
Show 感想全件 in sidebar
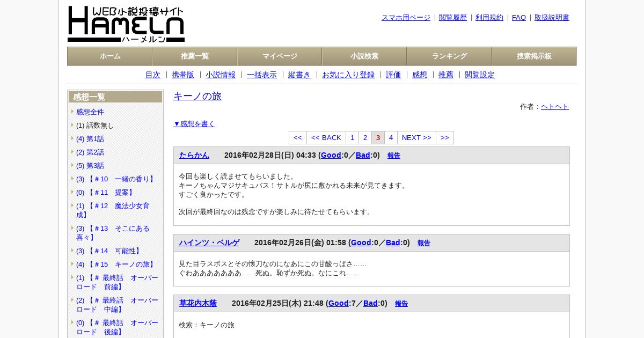coord(90,112)
